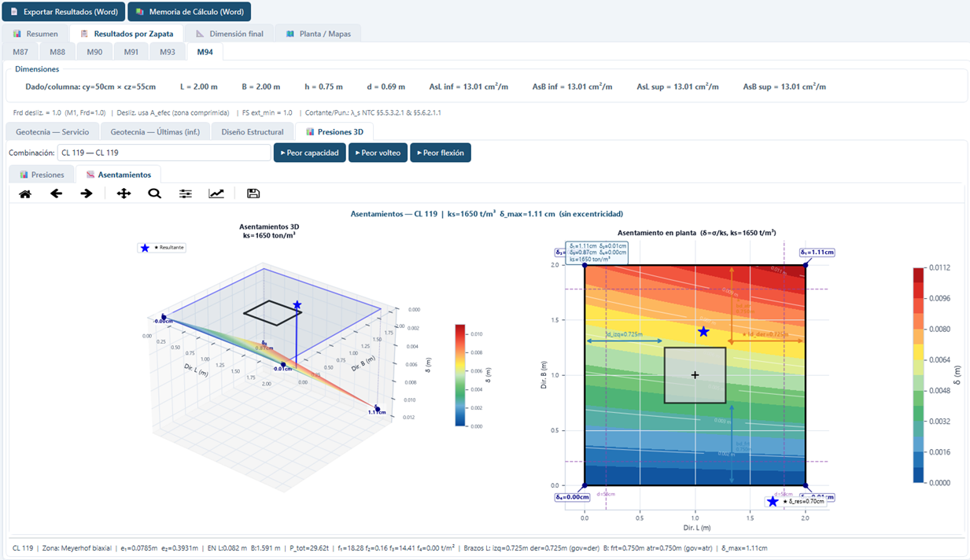Go forward to next plot view

coord(87,193)
